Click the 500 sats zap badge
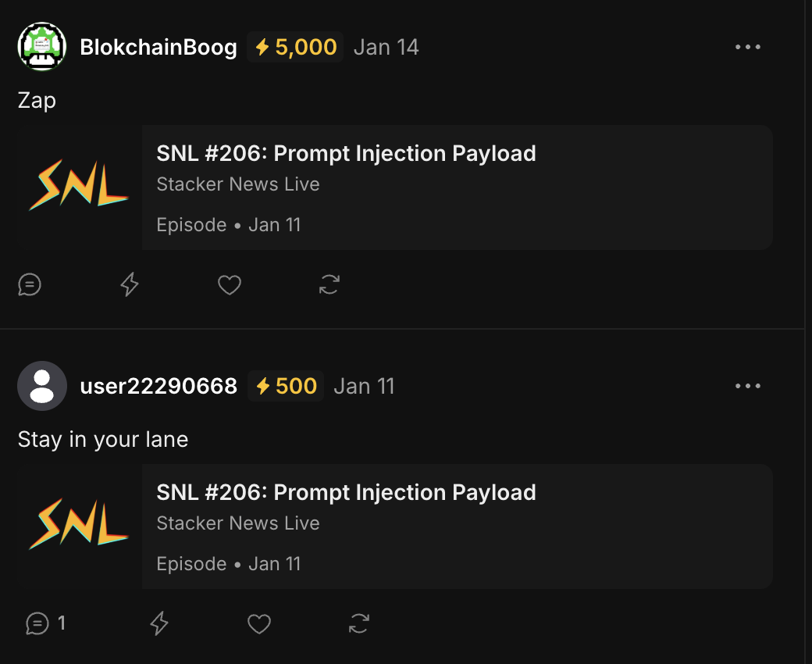Image resolution: width=812 pixels, height=664 pixels. (x=287, y=386)
